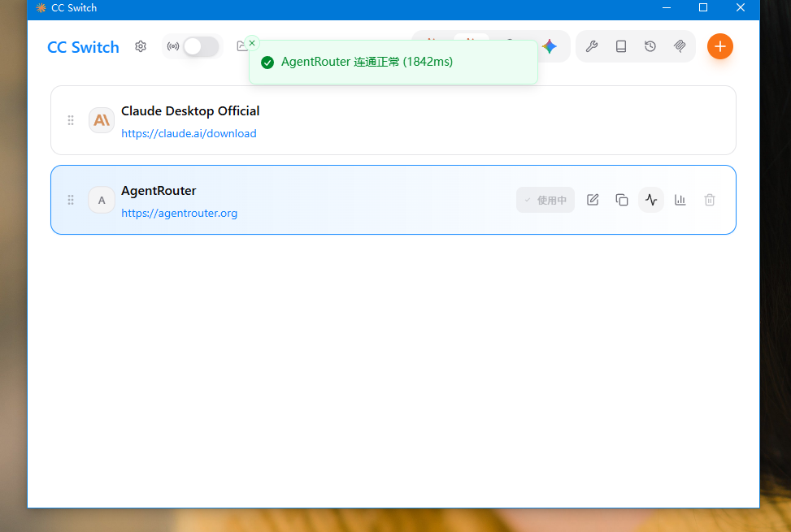Image resolution: width=791 pixels, height=532 pixels.
Task: Open the wrench skills tool
Action: coord(592,46)
